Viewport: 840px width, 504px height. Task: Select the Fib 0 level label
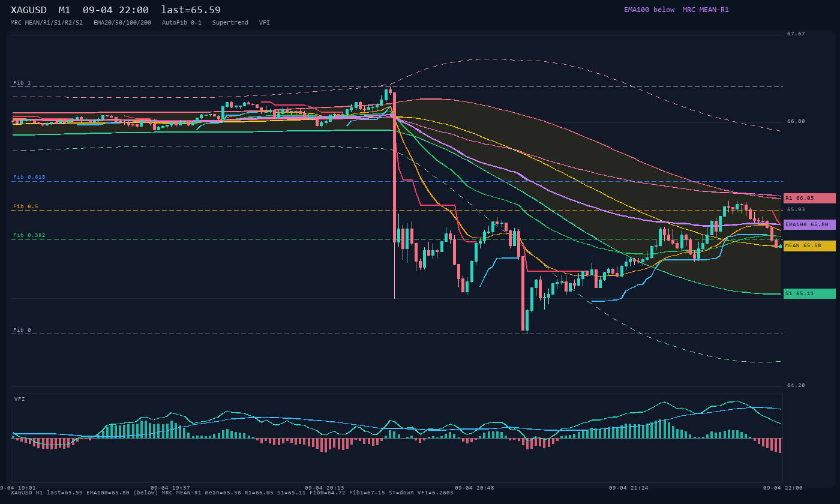tap(22, 330)
